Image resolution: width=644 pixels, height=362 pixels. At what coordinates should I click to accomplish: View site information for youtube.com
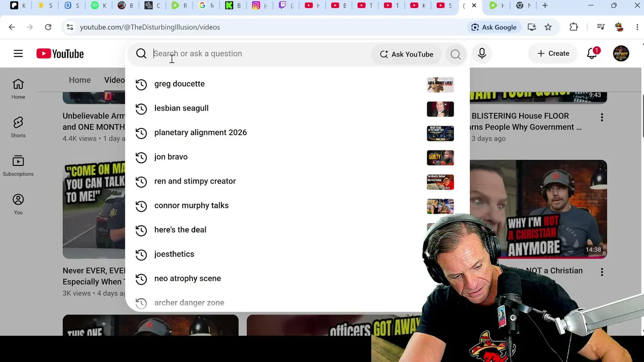click(70, 27)
